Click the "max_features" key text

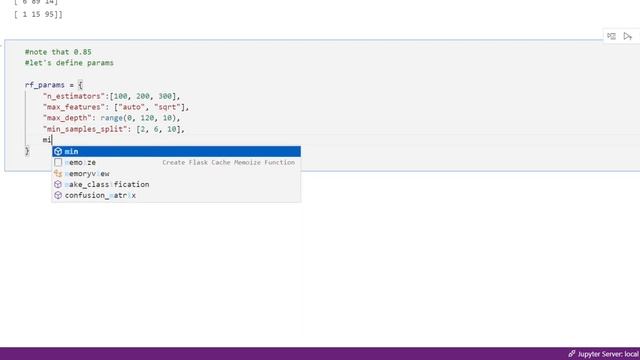(74, 107)
